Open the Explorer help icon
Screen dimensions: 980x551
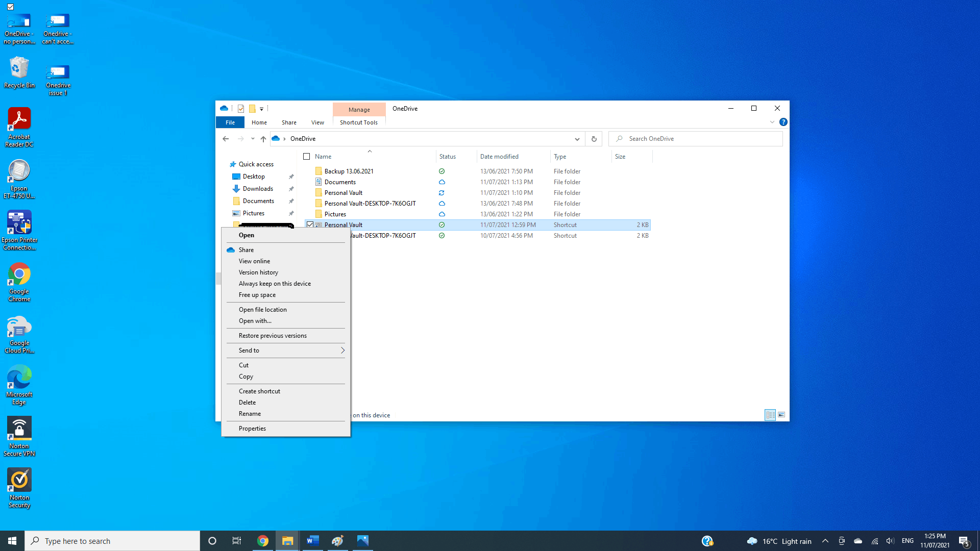click(x=783, y=122)
